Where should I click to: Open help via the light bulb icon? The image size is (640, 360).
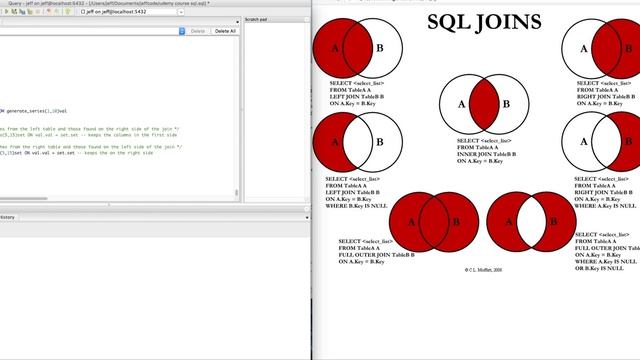click(x=68, y=12)
